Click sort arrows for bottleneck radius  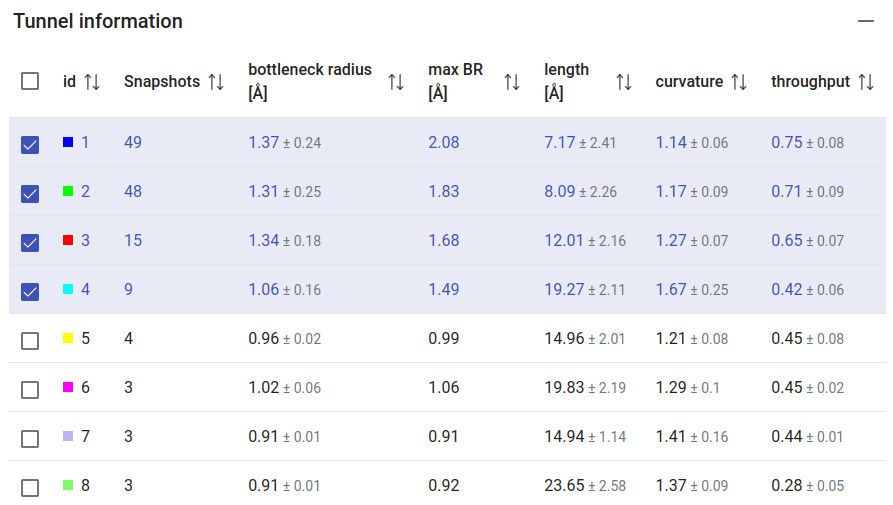(396, 82)
